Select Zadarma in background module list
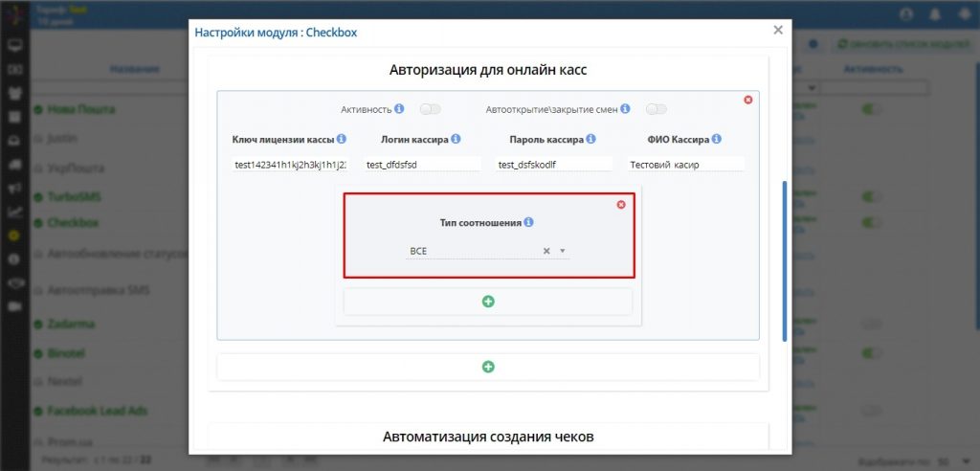The height and width of the screenshot is (471, 980). (71, 324)
